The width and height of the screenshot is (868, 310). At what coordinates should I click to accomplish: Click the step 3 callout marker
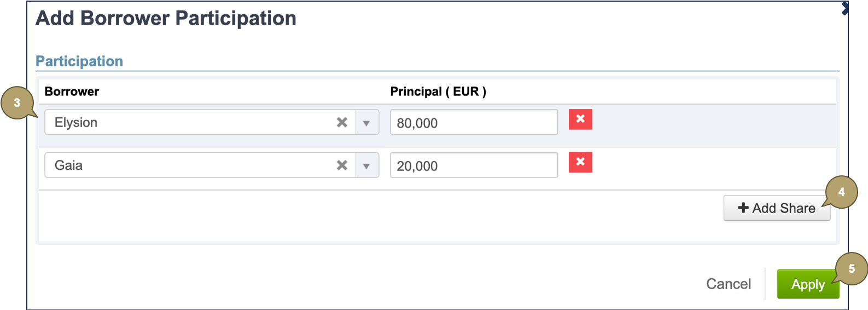[x=17, y=102]
